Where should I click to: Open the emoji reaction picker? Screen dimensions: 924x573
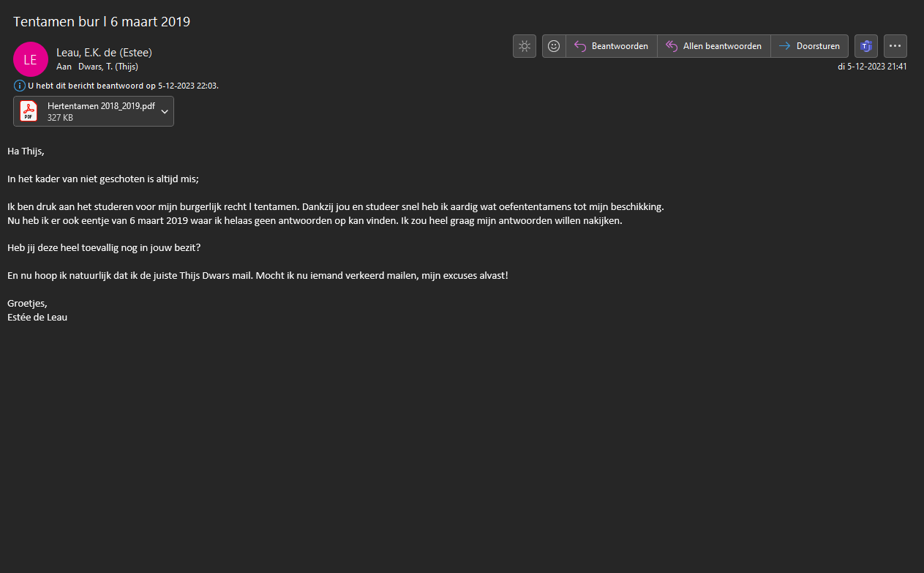tap(554, 46)
